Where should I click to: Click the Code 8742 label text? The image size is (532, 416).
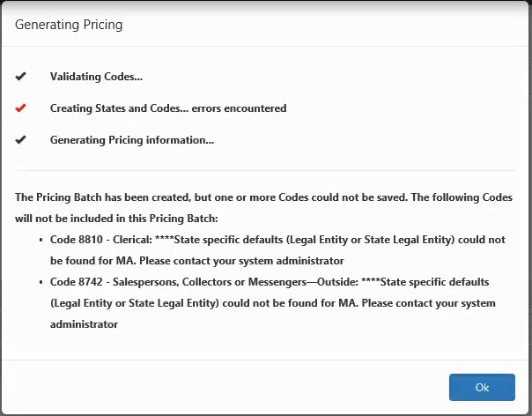tap(76, 282)
